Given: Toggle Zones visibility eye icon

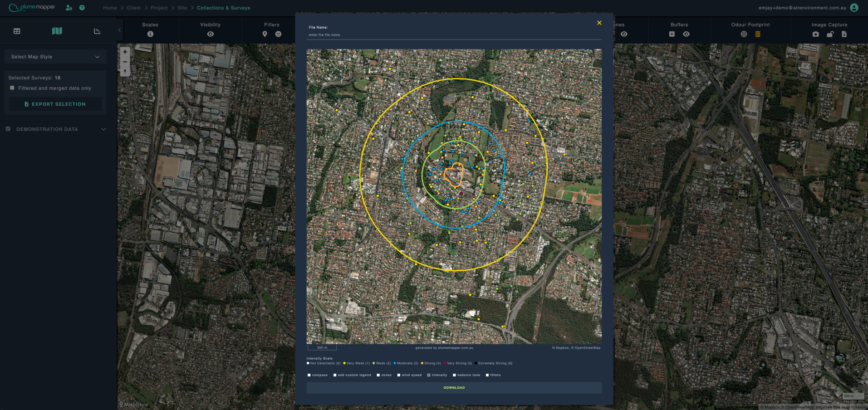Looking at the screenshot, I should (x=624, y=34).
